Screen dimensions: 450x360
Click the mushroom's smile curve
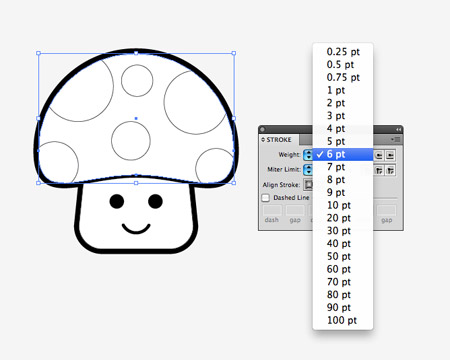click(136, 229)
